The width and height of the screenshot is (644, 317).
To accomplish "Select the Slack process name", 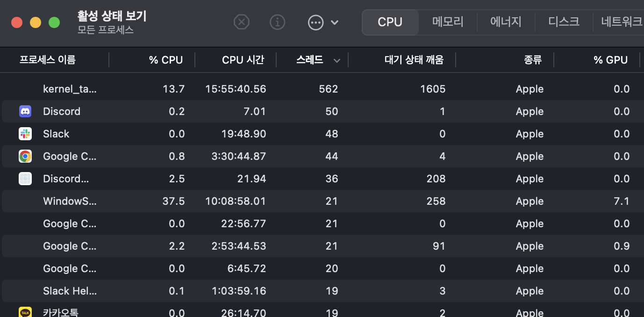I will tap(56, 134).
